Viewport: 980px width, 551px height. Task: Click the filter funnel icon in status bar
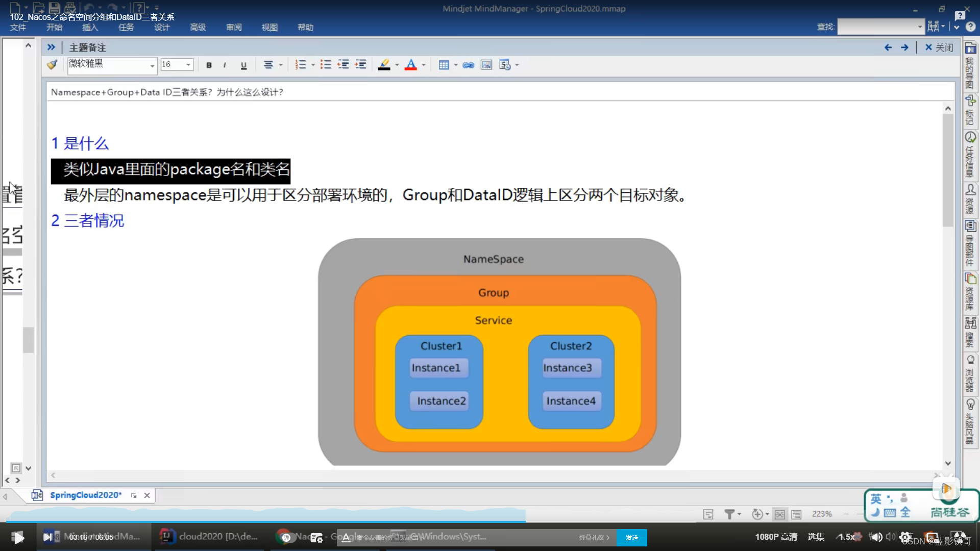point(729,514)
